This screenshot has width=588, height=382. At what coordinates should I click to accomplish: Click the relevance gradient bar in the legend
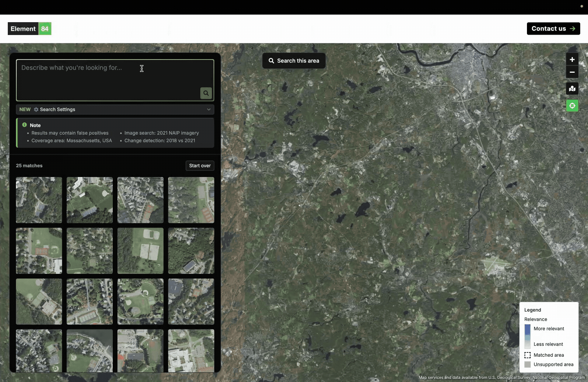[527, 336]
